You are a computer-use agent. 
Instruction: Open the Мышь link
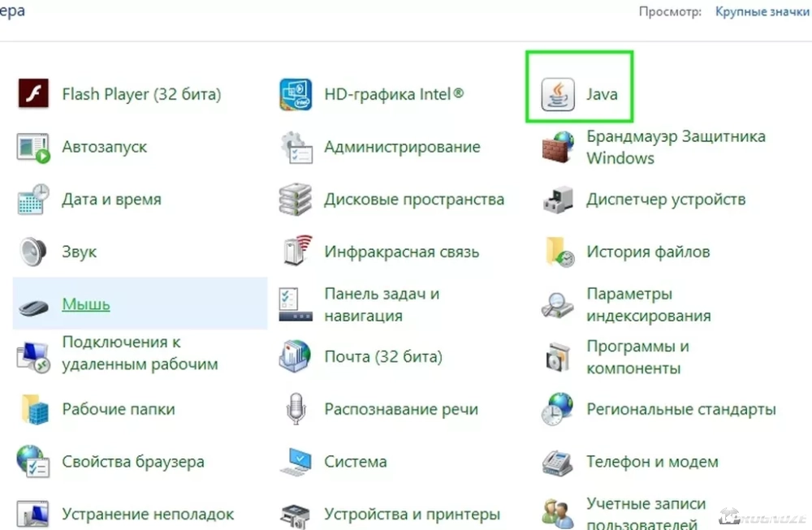click(86, 304)
